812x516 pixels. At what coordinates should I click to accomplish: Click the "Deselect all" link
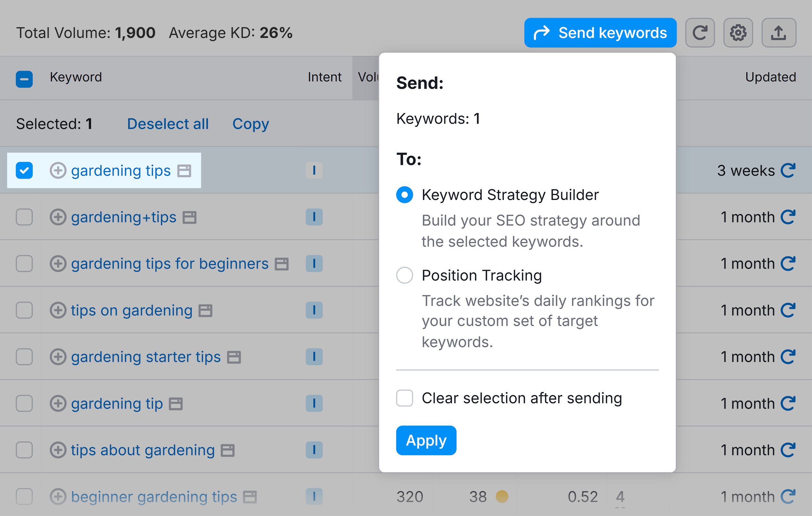pyautogui.click(x=168, y=124)
